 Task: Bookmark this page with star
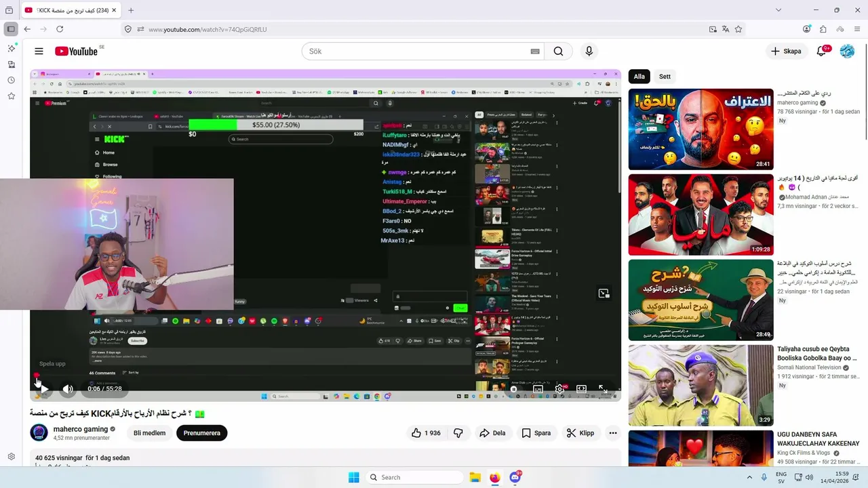(738, 29)
